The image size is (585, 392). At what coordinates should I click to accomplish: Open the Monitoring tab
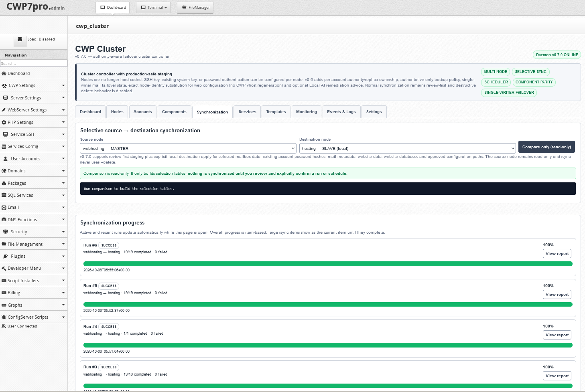(307, 112)
